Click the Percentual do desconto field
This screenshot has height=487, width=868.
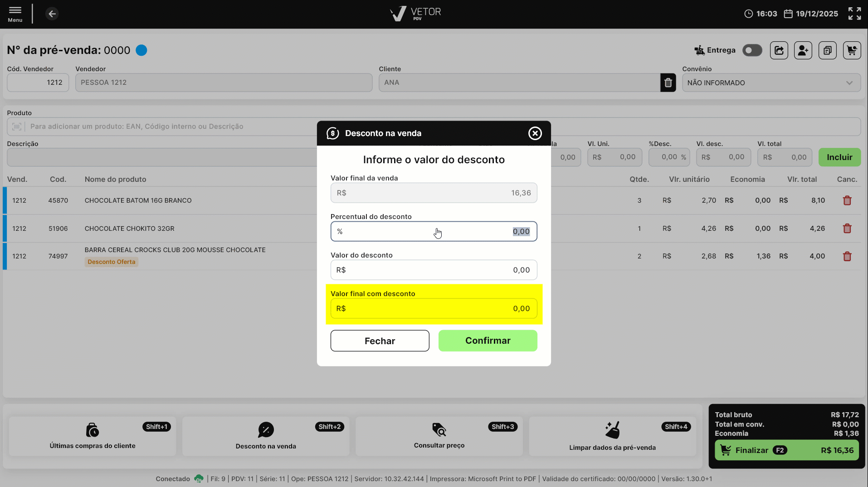[434, 231]
